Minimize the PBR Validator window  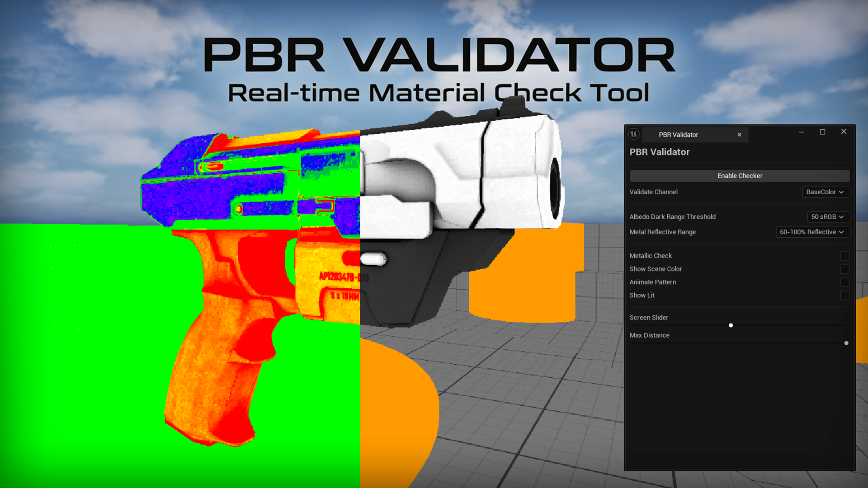click(x=801, y=132)
